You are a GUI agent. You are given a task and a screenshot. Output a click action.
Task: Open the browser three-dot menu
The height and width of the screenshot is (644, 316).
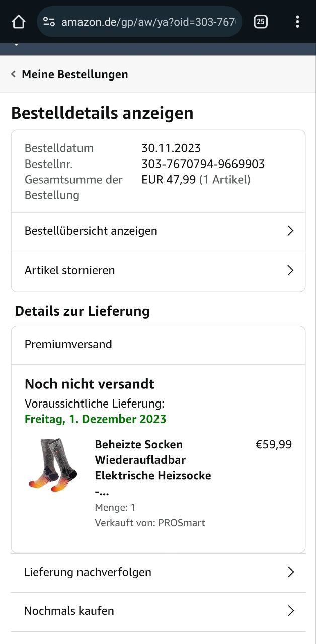297,22
